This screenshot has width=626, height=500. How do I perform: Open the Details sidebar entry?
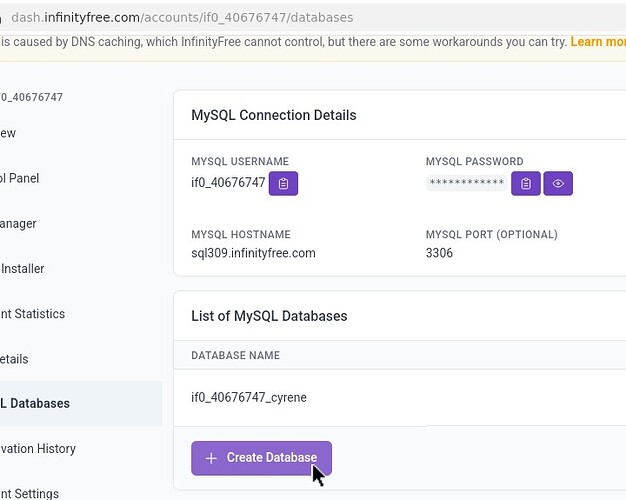[x=14, y=358]
